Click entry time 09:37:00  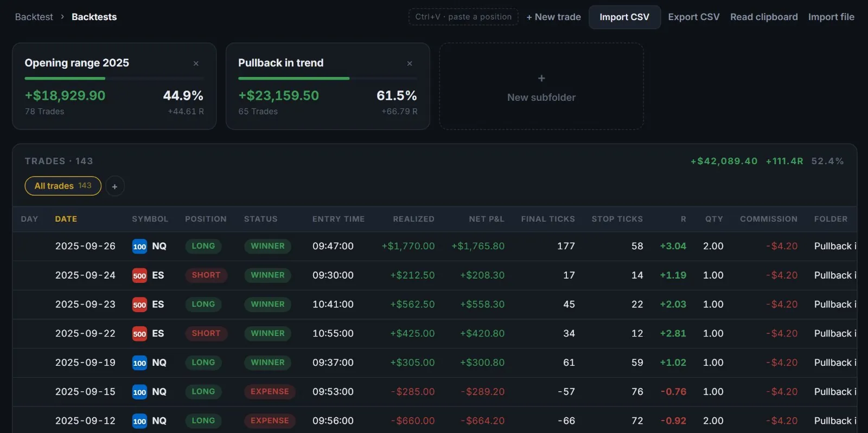click(x=333, y=363)
